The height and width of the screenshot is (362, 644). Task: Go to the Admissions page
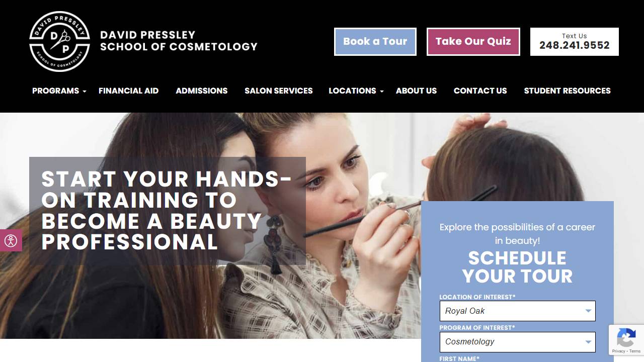pos(201,90)
